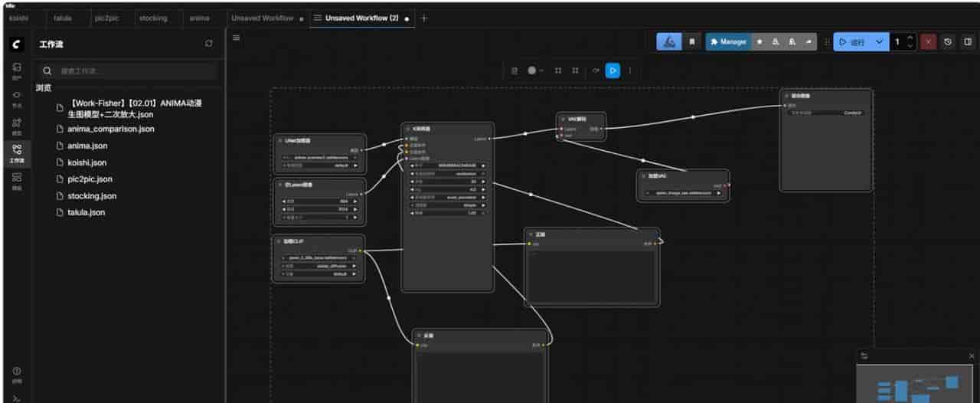Increase the steps value in the K sampler node

(482, 182)
